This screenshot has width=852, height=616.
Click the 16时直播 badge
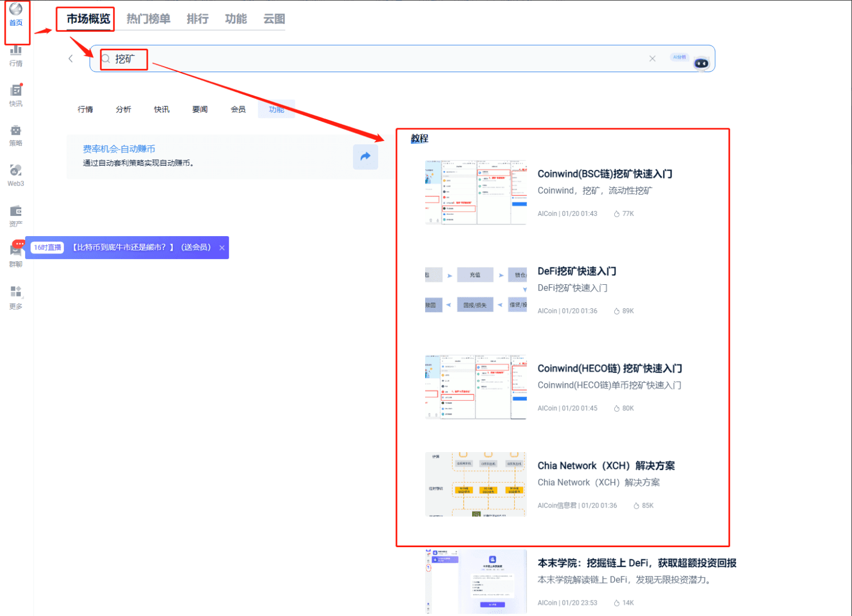[48, 247]
